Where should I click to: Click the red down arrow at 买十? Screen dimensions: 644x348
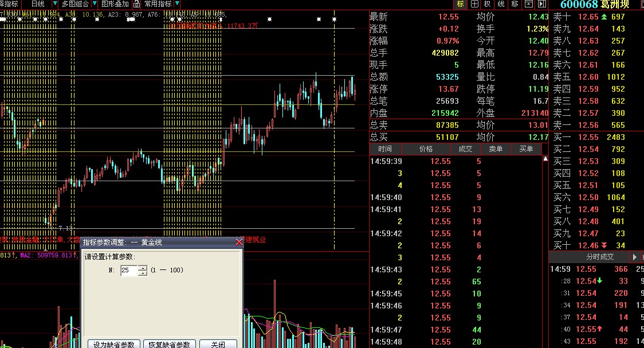point(604,245)
